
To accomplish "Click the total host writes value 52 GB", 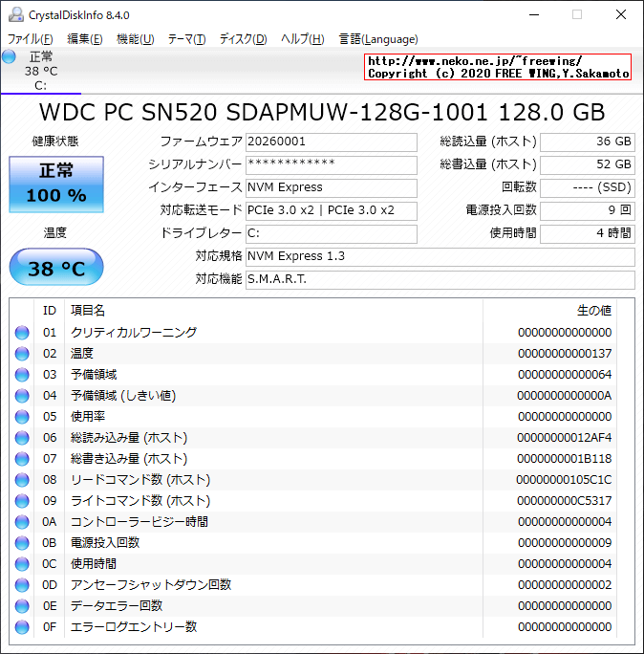I will (588, 164).
